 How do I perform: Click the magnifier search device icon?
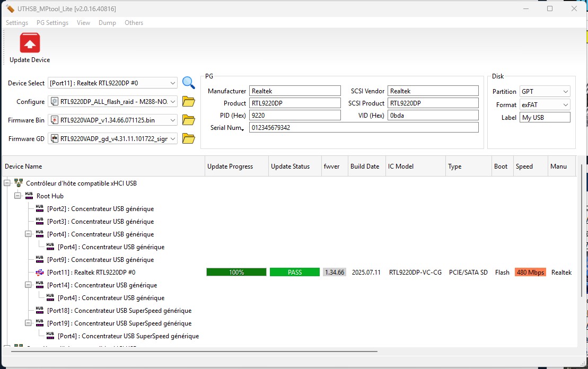click(x=188, y=83)
